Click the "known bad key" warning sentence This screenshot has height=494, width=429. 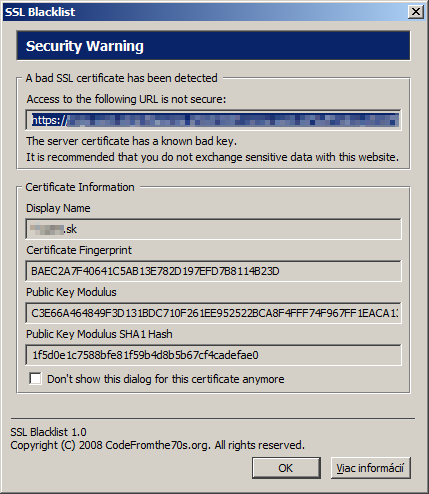(132, 141)
